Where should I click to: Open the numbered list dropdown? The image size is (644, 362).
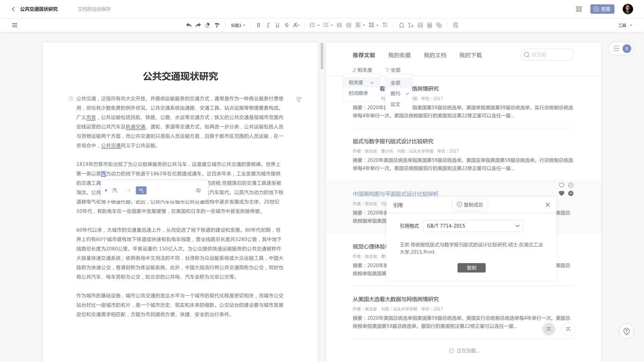pyautogui.click(x=314, y=25)
